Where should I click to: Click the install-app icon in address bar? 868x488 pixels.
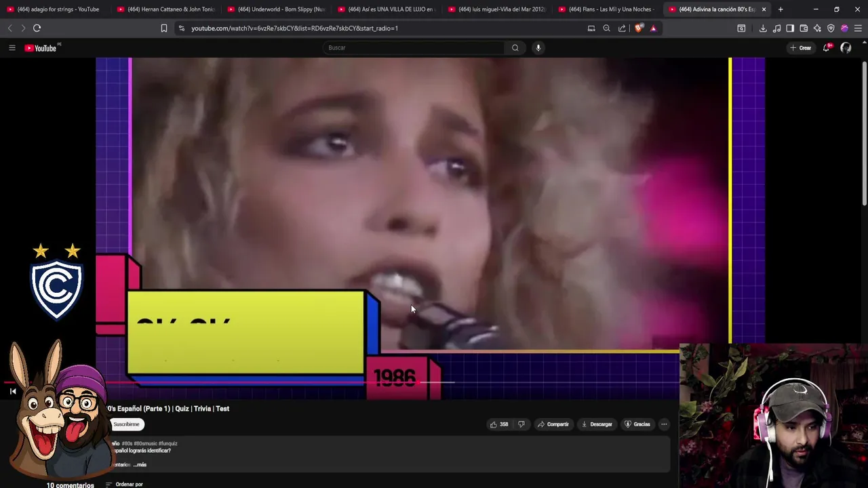pos(591,28)
